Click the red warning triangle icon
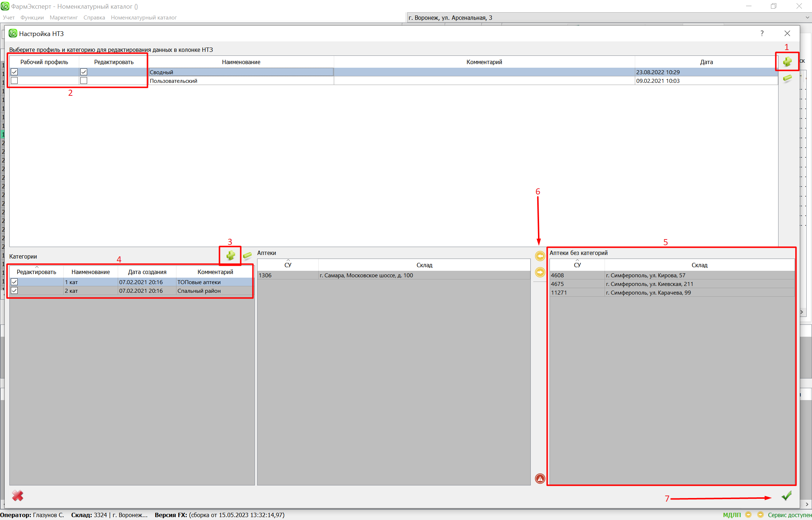 tap(540, 479)
